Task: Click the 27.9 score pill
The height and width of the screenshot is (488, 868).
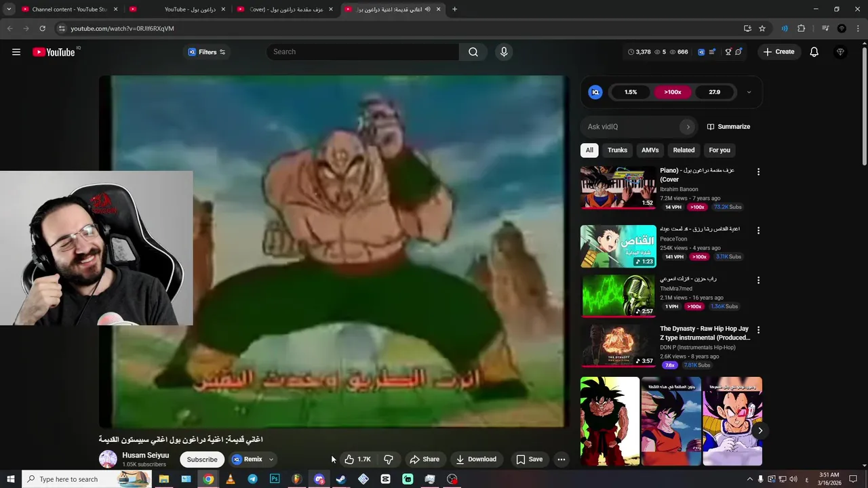Action: [x=715, y=92]
